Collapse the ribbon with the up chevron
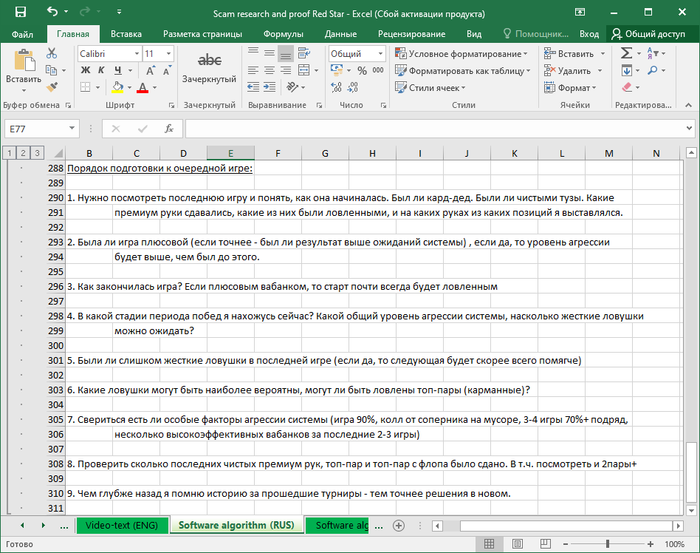This screenshot has width=700, height=553. pyautogui.click(x=688, y=105)
